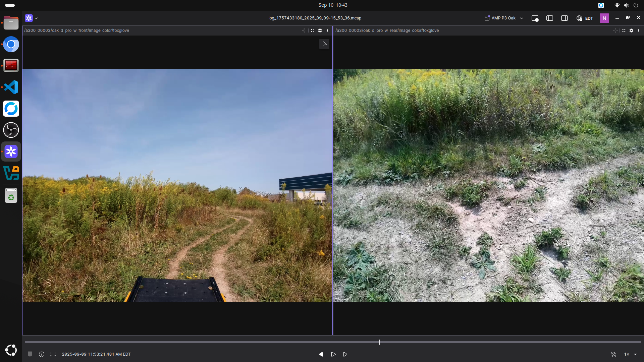Screen dimensions: 644x362
Task: Open rear panel three-dot options menu
Action: 639,31
